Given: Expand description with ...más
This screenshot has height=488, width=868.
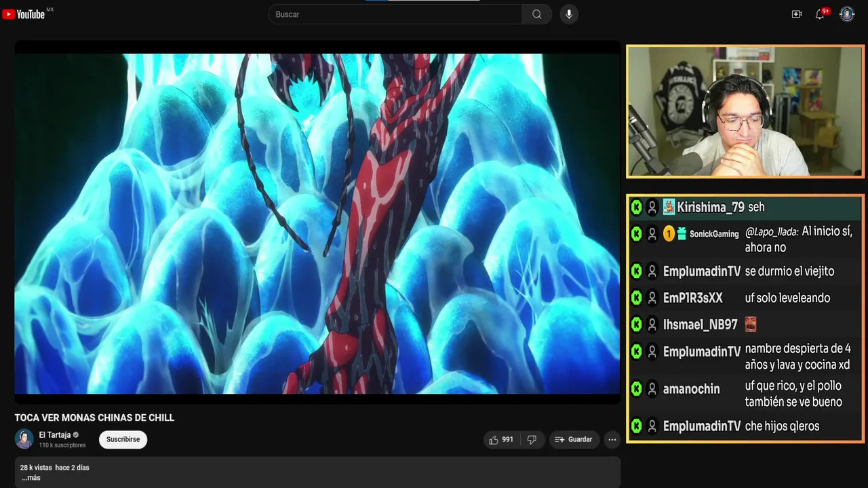Looking at the screenshot, I should pos(31,478).
